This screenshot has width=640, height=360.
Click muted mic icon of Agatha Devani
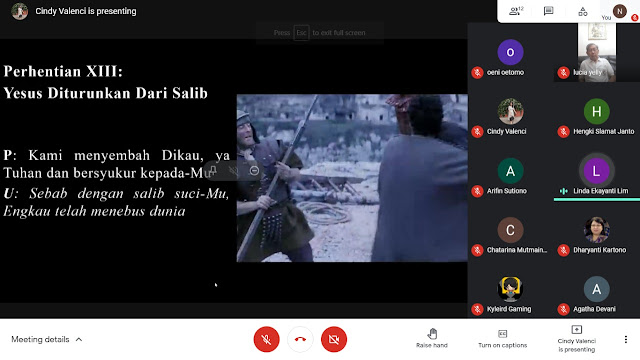click(x=563, y=309)
